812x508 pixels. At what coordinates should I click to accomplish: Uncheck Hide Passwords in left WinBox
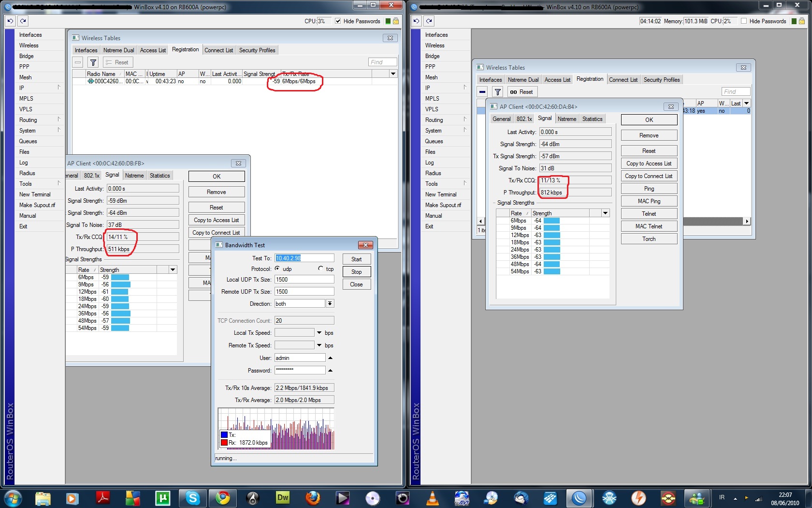[338, 21]
